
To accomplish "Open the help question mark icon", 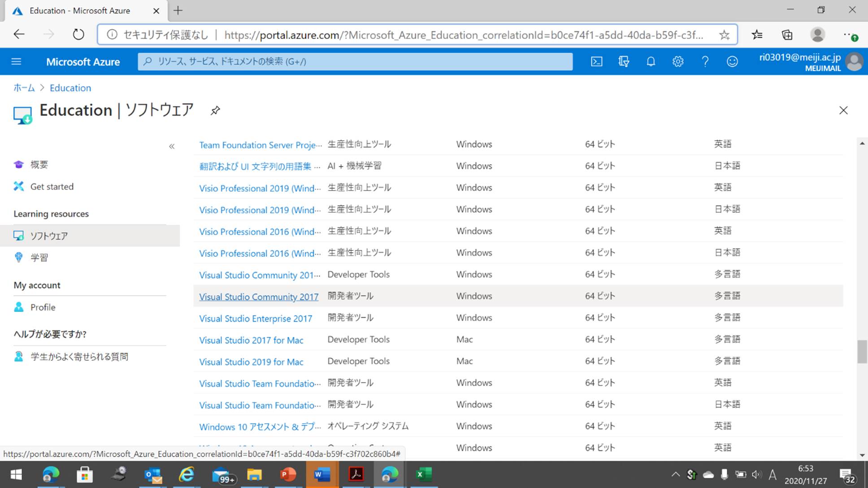I will coord(705,61).
